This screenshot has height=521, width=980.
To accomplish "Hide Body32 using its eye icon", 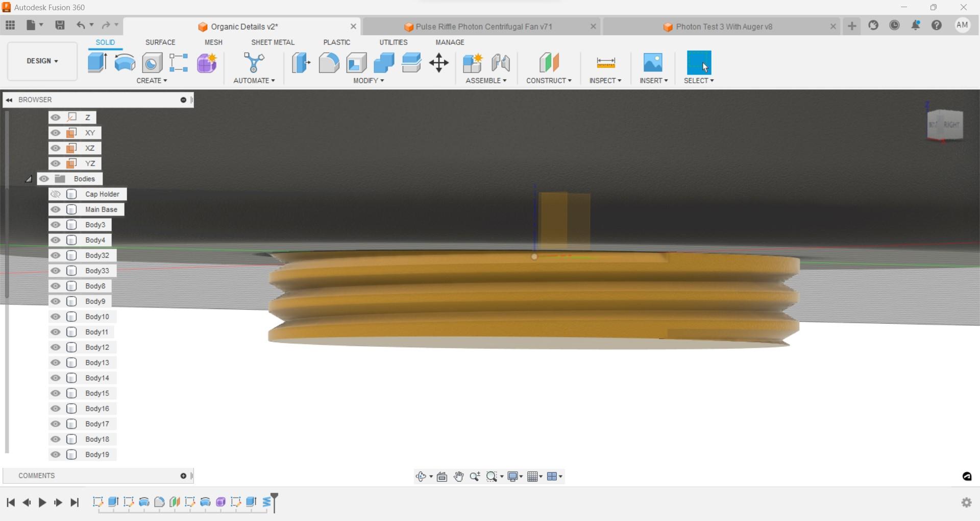I will click(56, 255).
